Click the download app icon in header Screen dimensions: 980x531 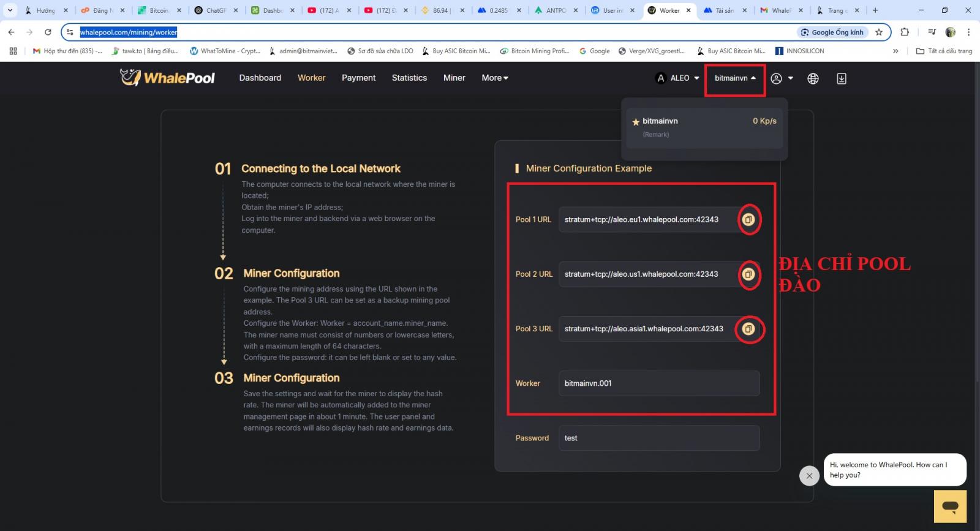(x=842, y=78)
